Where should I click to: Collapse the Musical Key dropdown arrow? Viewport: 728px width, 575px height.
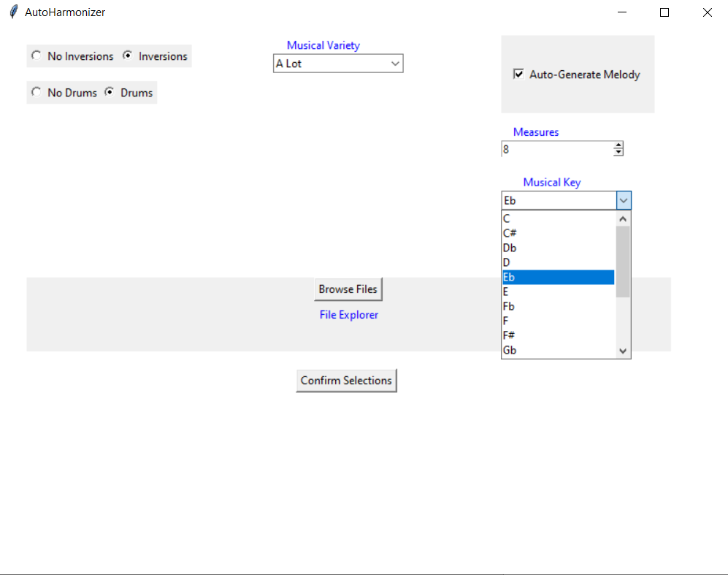tap(624, 201)
